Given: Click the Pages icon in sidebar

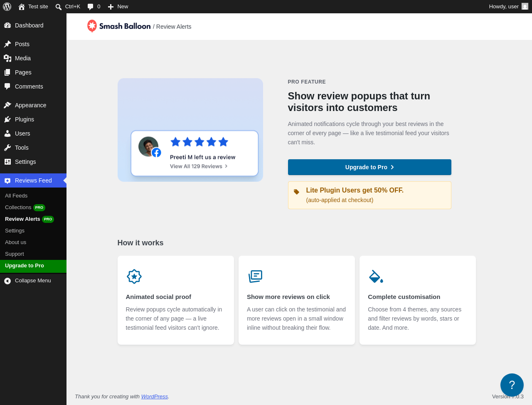Looking at the screenshot, I should tap(7, 72).
